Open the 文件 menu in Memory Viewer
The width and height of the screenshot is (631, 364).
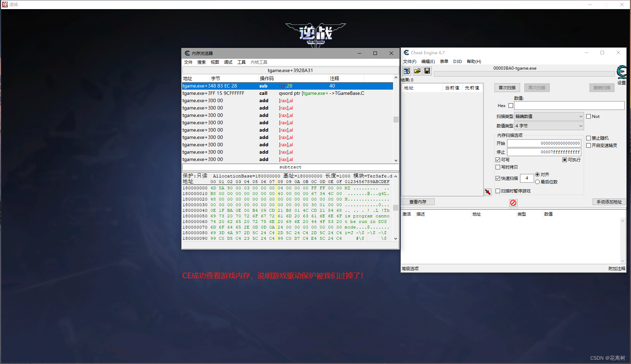188,62
